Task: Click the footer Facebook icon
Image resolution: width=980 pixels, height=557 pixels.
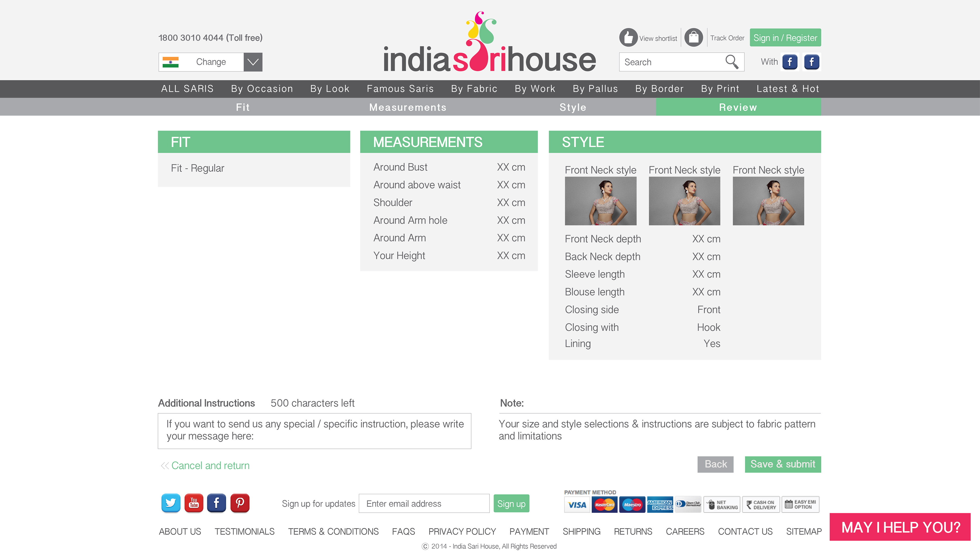Action: coord(216,503)
